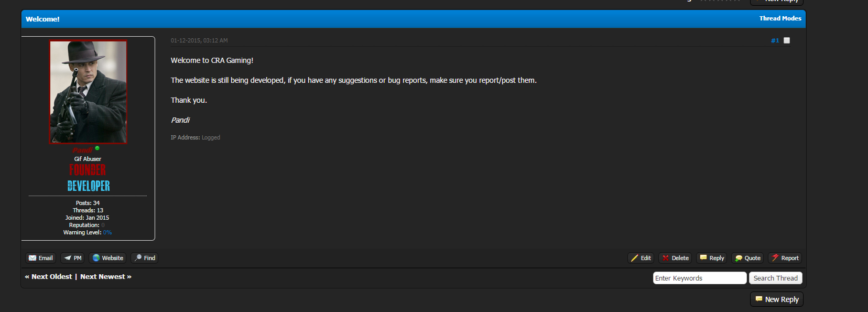Click Pandi's avatar image

tap(88, 92)
